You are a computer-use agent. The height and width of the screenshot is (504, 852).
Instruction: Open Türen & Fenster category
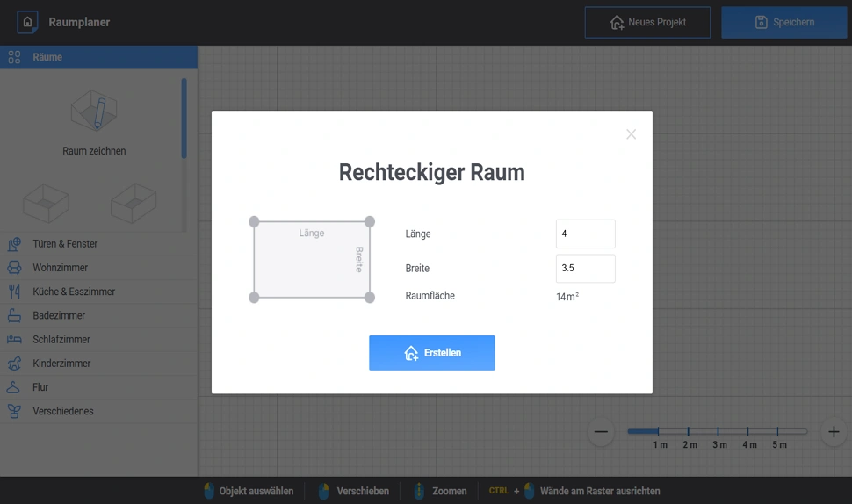[98, 244]
